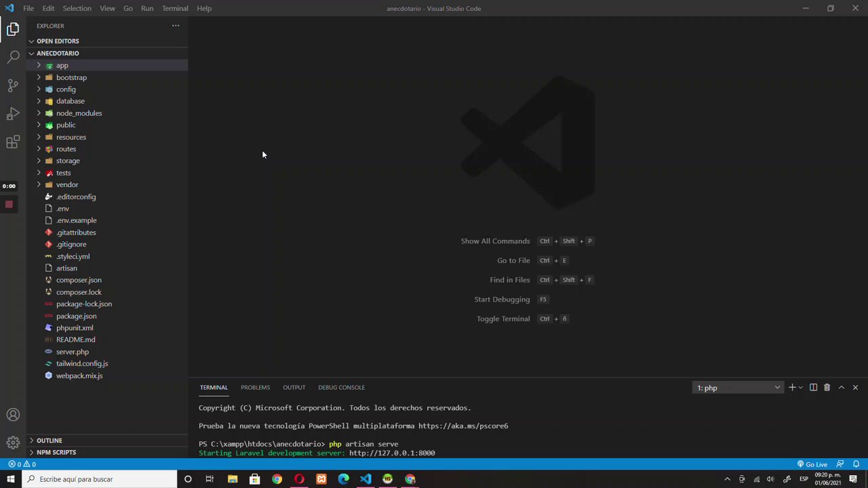Select the Terminal panel tab

[214, 388]
